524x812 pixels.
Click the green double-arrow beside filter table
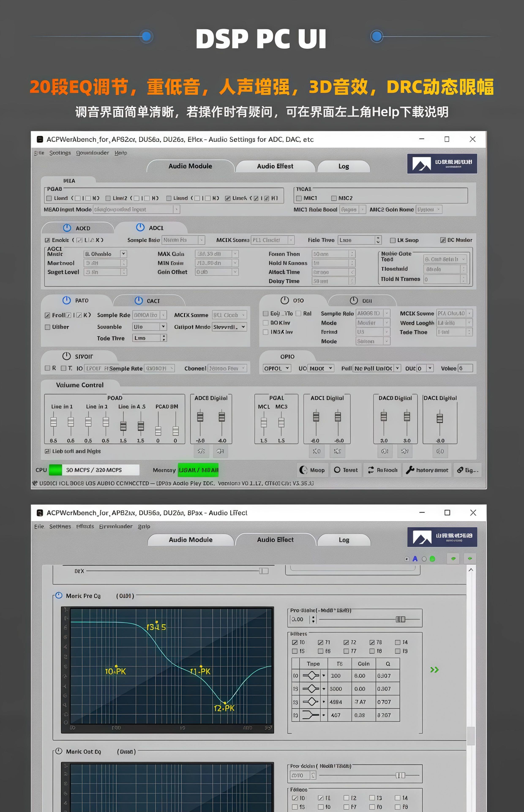[434, 670]
